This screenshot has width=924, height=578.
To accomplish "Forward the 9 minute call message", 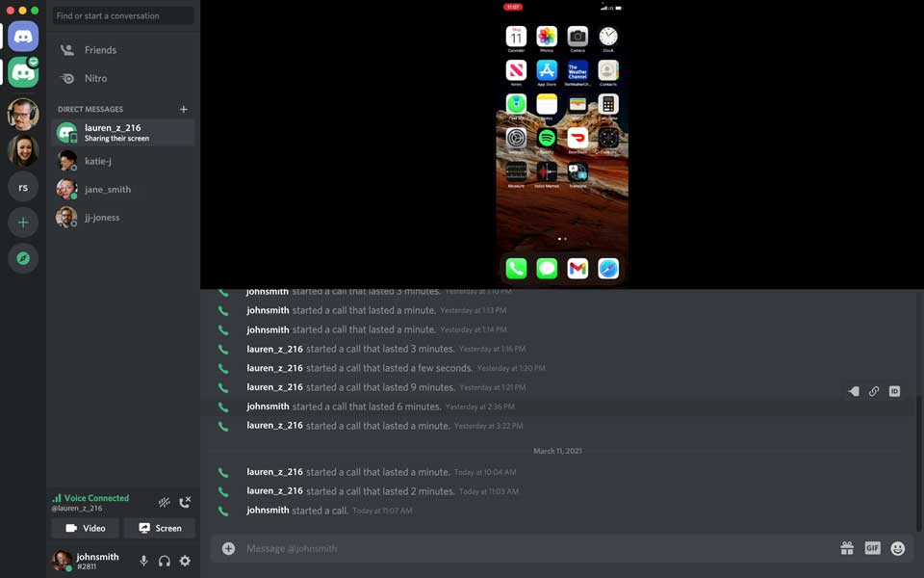I will [853, 391].
